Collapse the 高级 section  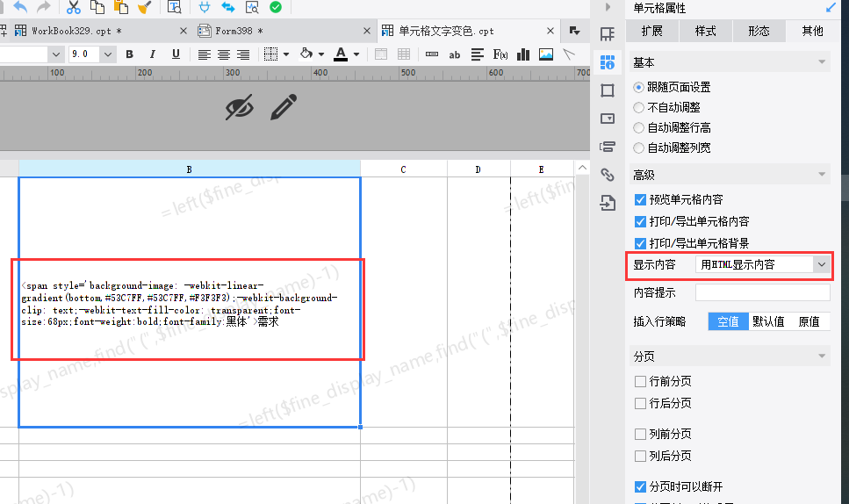(x=822, y=175)
